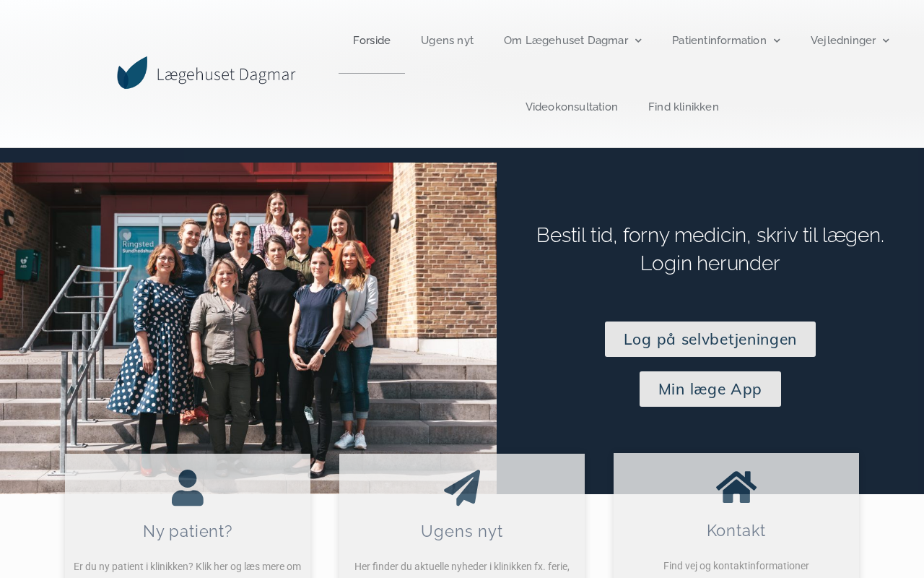Click the Log på selvbetjeningen button
The image size is (924, 578).
pyautogui.click(x=710, y=339)
